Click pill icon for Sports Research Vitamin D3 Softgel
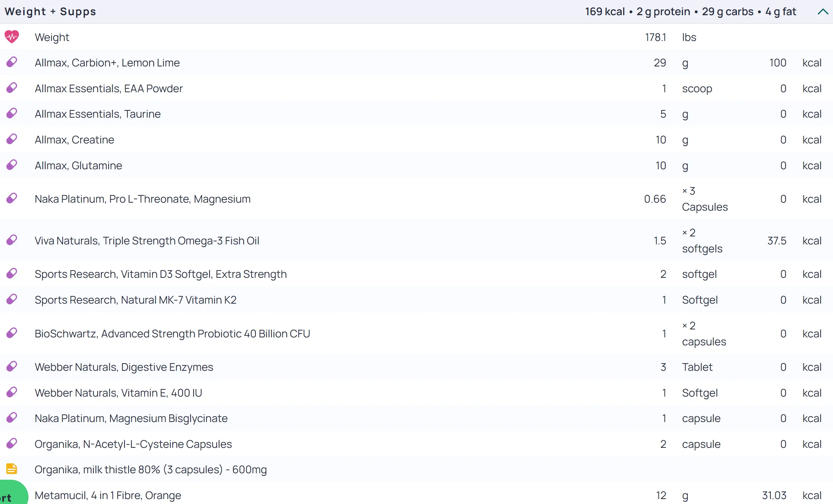This screenshot has height=504, width=833. click(x=12, y=274)
